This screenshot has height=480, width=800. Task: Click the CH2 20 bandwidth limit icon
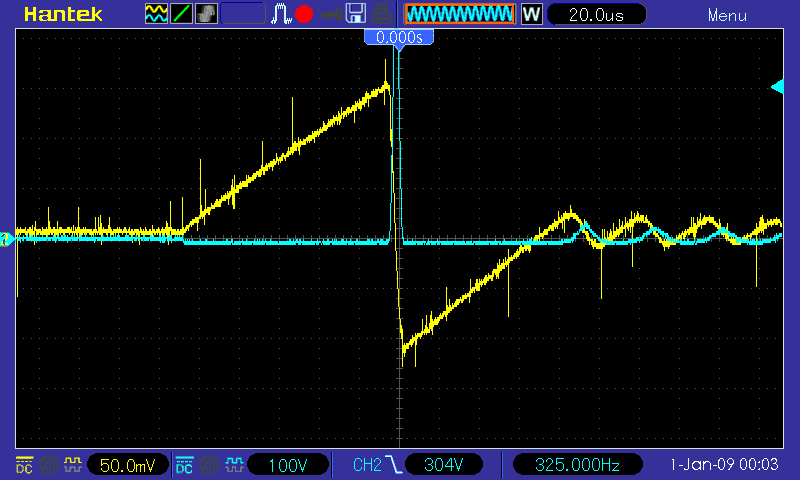tap(209, 465)
